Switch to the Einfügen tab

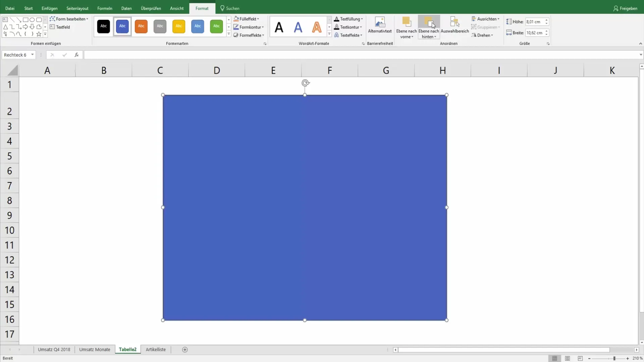pos(49,8)
